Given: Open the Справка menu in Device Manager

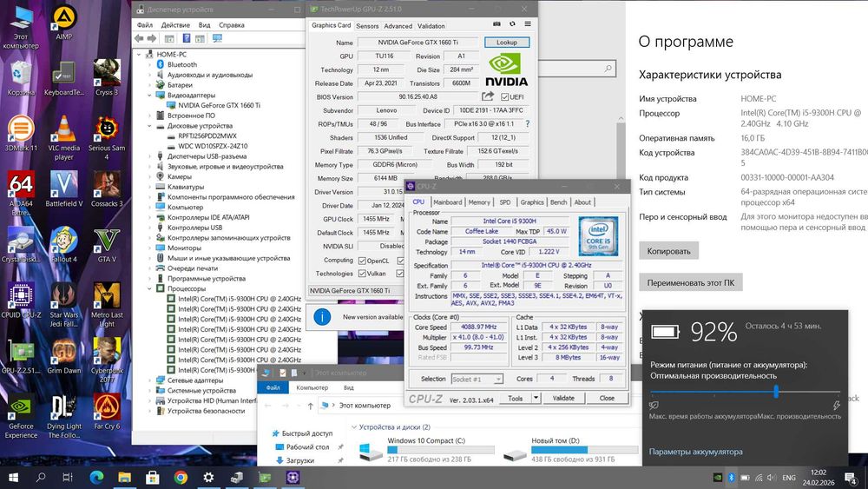Looking at the screenshot, I should (x=232, y=25).
